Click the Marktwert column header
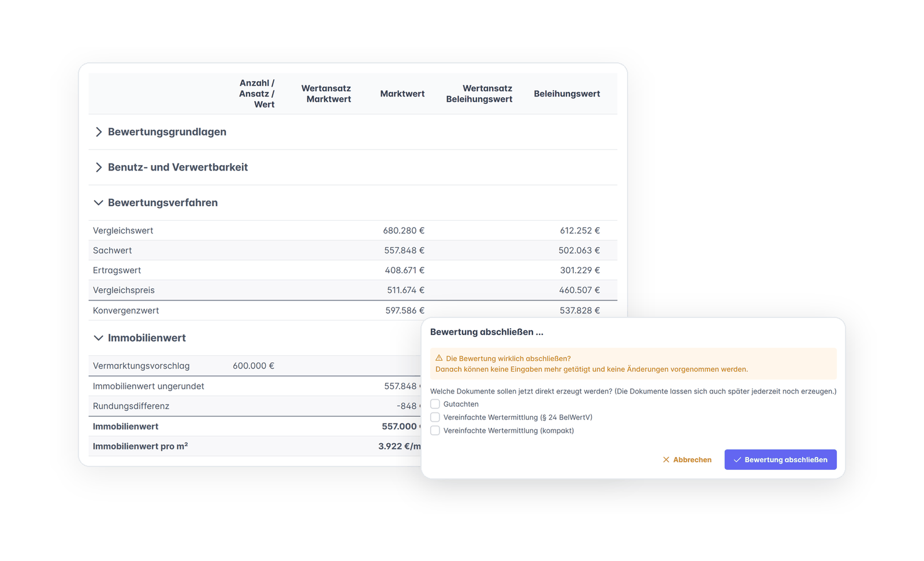 pyautogui.click(x=403, y=94)
